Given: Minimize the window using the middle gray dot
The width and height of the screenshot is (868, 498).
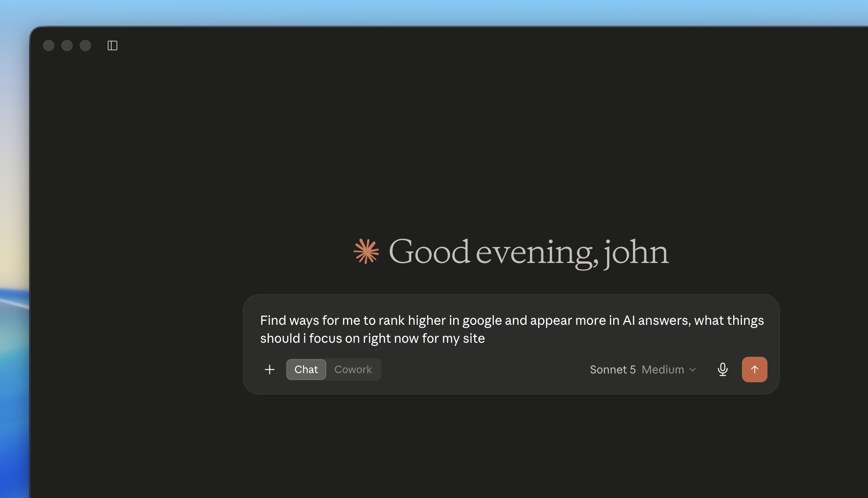Looking at the screenshot, I should point(67,45).
